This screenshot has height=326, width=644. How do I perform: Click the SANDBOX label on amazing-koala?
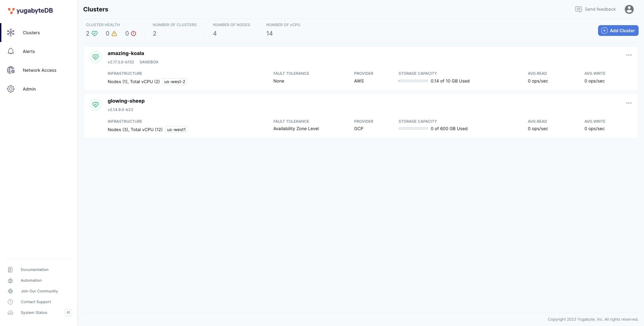(x=149, y=62)
